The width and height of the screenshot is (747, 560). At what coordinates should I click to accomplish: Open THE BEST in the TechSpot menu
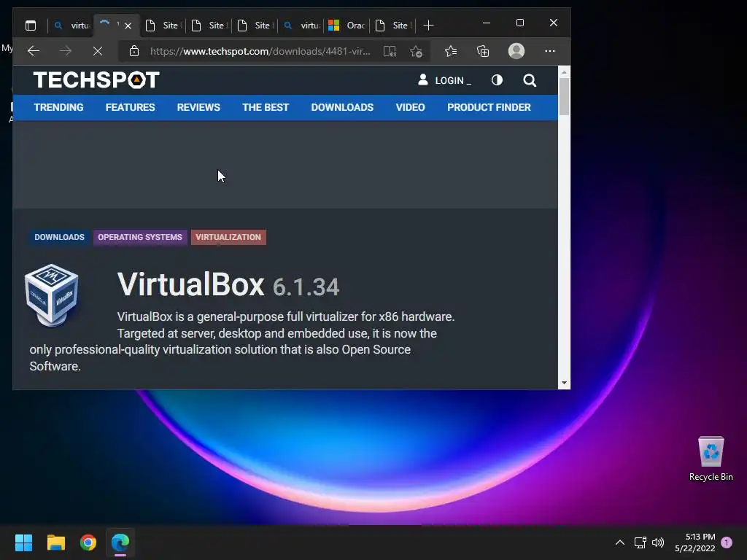click(266, 108)
